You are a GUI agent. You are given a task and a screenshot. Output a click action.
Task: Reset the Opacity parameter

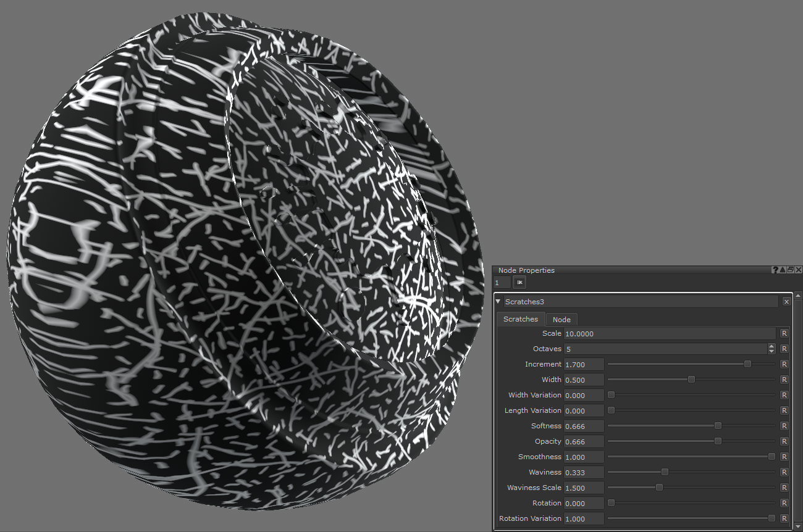[x=784, y=441]
